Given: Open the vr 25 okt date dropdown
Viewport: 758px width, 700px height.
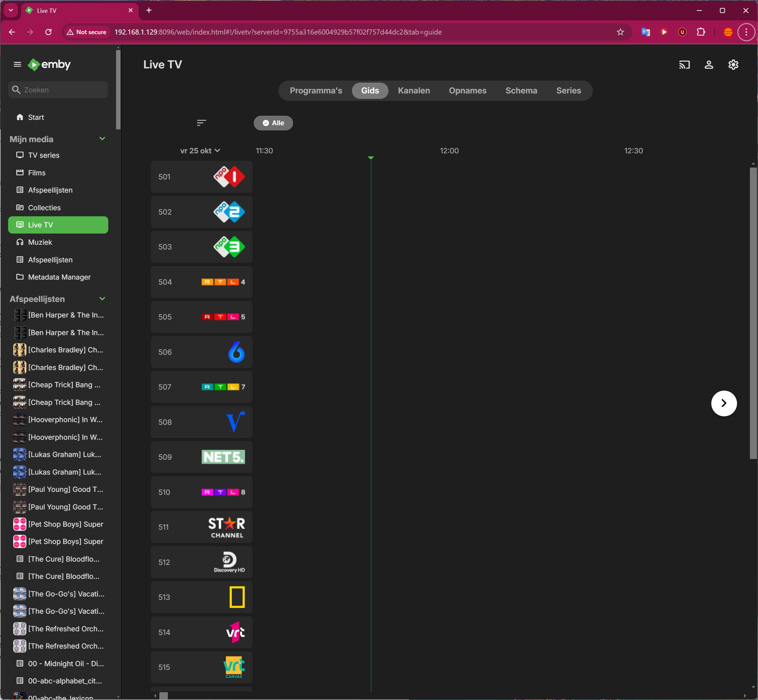Looking at the screenshot, I should pos(200,151).
